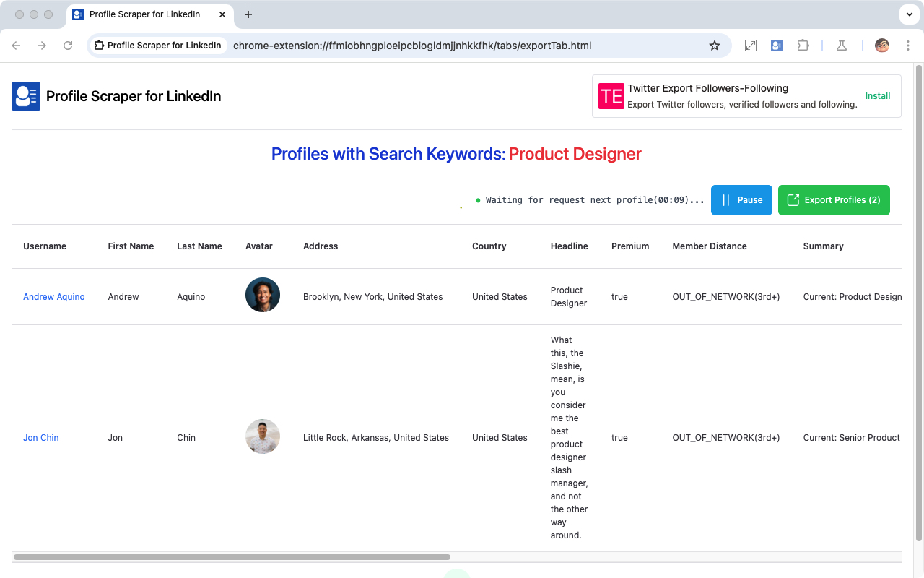Screen dimensions: 924x578
Task: Click Andrew Aquino's avatar photo
Action: [263, 295]
